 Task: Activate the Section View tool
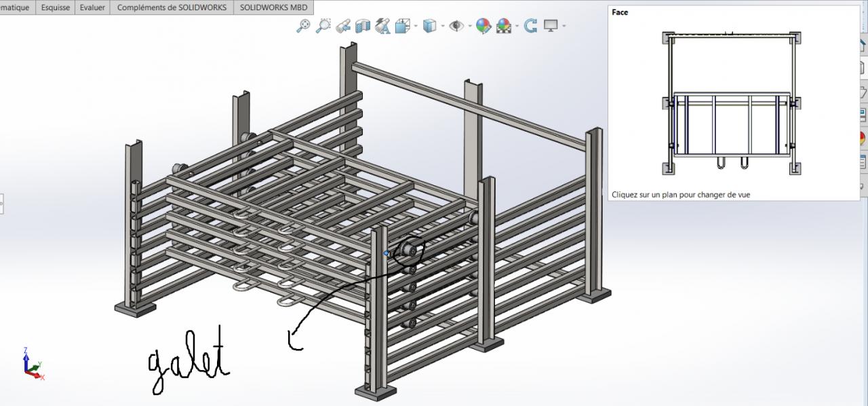point(363,26)
